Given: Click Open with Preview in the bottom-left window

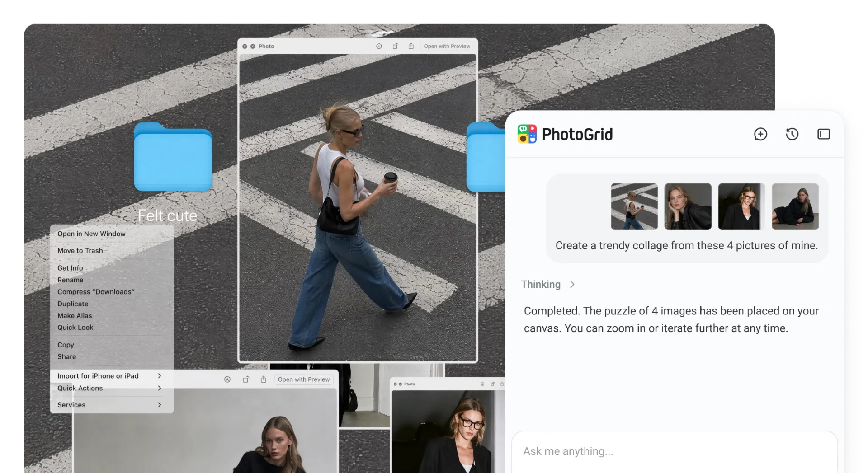Looking at the screenshot, I should pos(304,379).
